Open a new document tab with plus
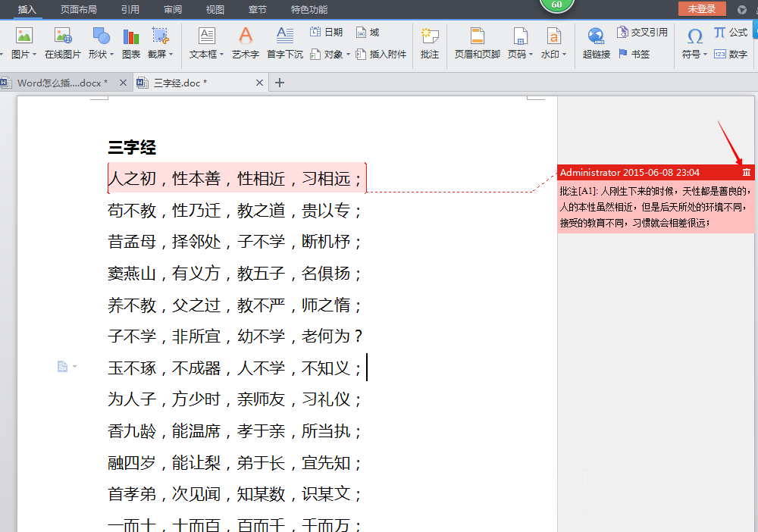This screenshot has height=532, width=758. click(x=280, y=83)
